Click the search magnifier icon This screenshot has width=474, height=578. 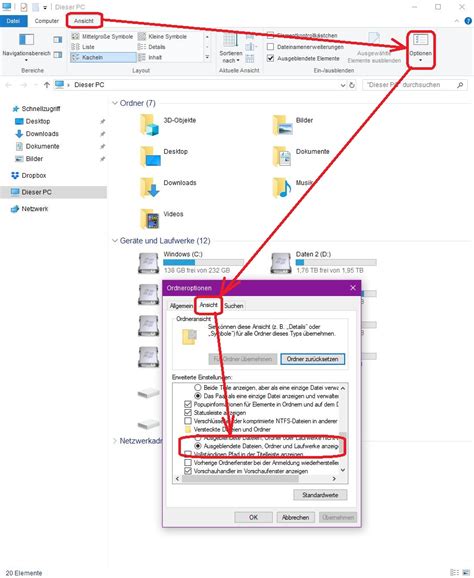coord(460,85)
